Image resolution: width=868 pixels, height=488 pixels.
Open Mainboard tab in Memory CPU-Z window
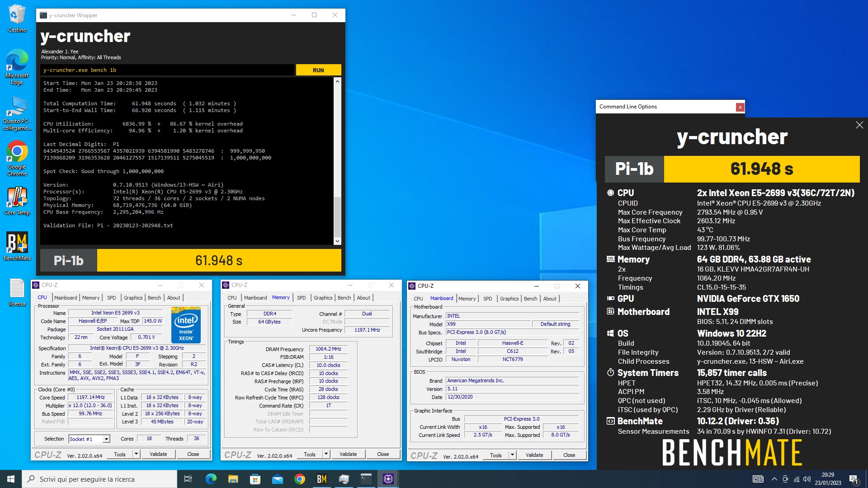(255, 298)
